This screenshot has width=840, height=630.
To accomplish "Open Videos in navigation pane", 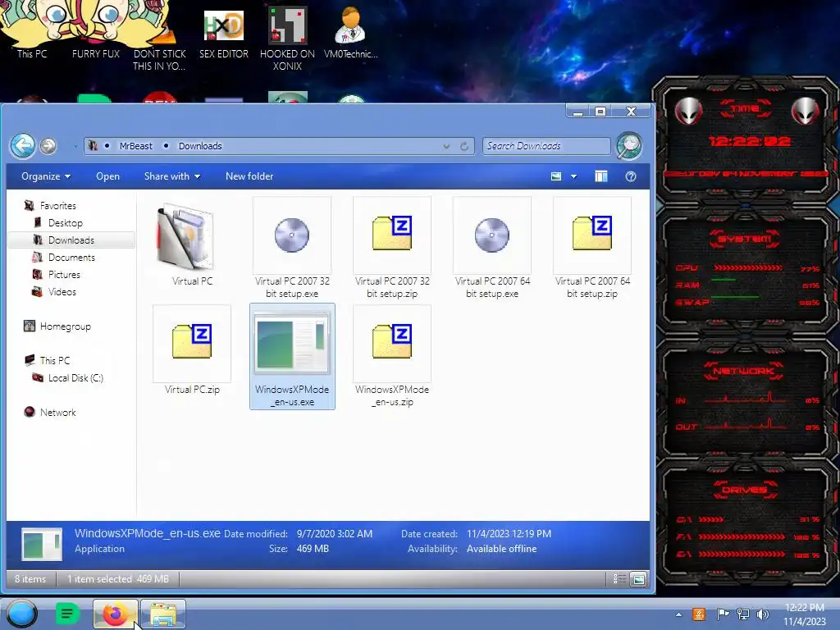I will click(x=62, y=292).
